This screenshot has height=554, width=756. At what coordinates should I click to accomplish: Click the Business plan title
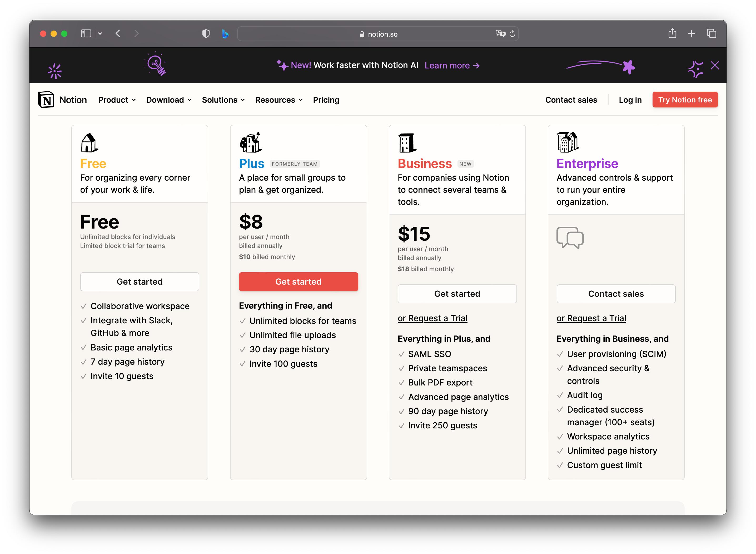point(424,164)
